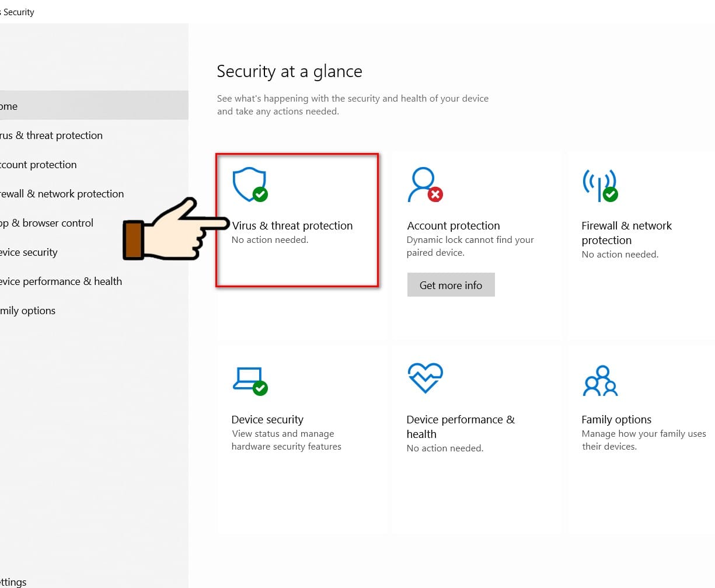Open Virus & threat protection from sidebar

click(51, 135)
